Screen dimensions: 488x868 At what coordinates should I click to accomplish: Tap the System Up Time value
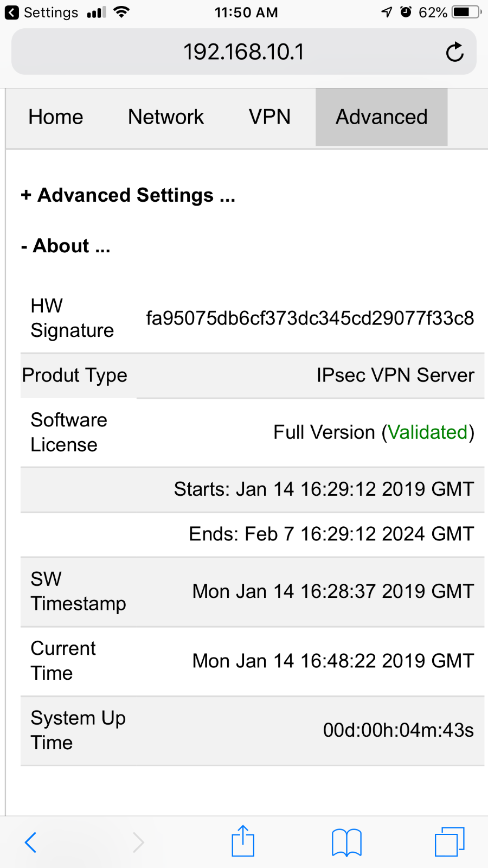(x=399, y=731)
